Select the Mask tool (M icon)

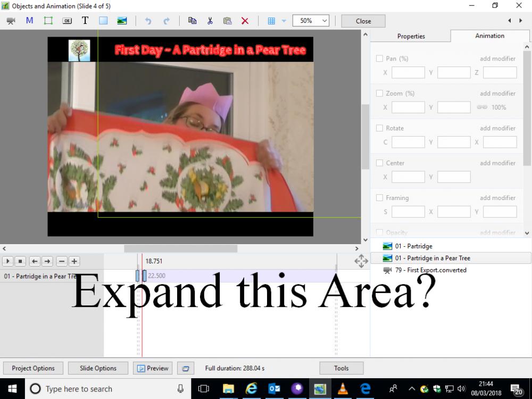(29, 21)
